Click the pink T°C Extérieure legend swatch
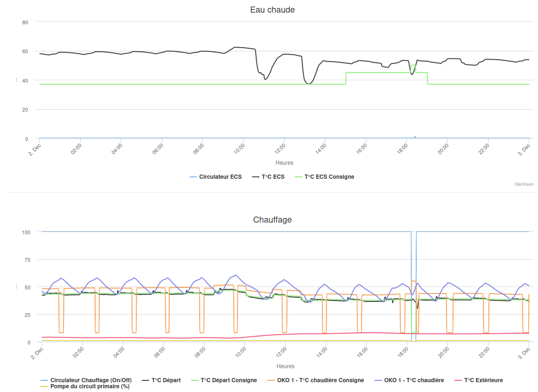The image size is (538, 392). [x=458, y=380]
